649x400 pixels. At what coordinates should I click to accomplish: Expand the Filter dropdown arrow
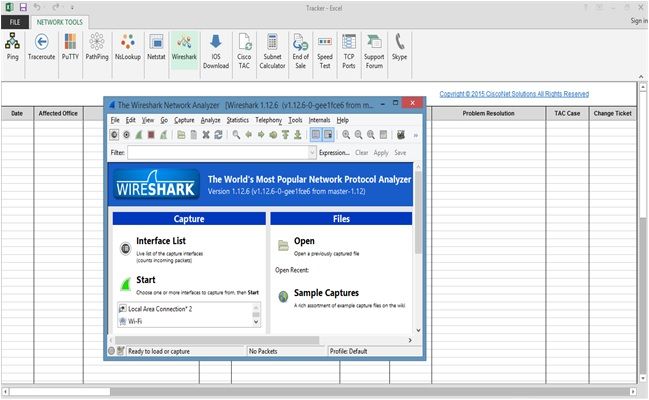point(312,153)
